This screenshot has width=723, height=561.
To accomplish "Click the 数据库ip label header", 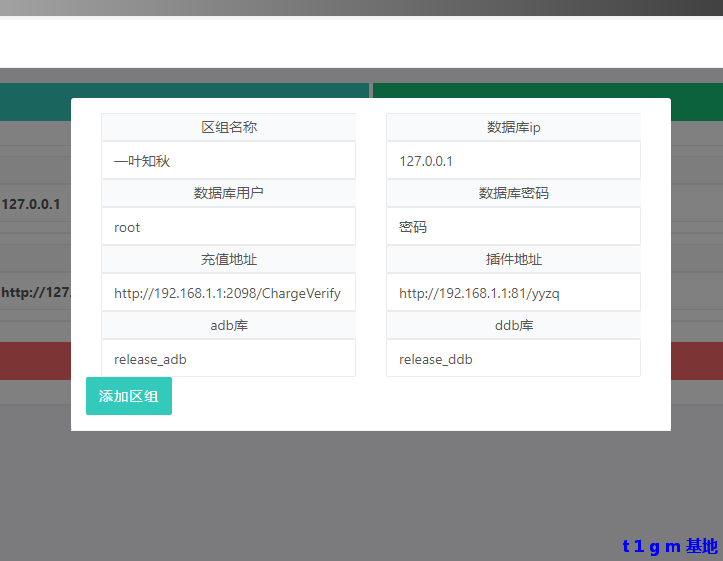I will tap(514, 127).
